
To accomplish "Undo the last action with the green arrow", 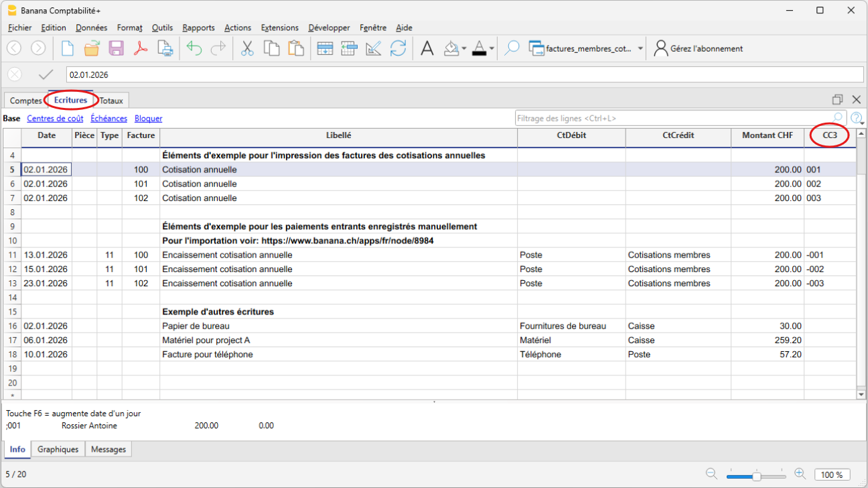I will coord(194,48).
